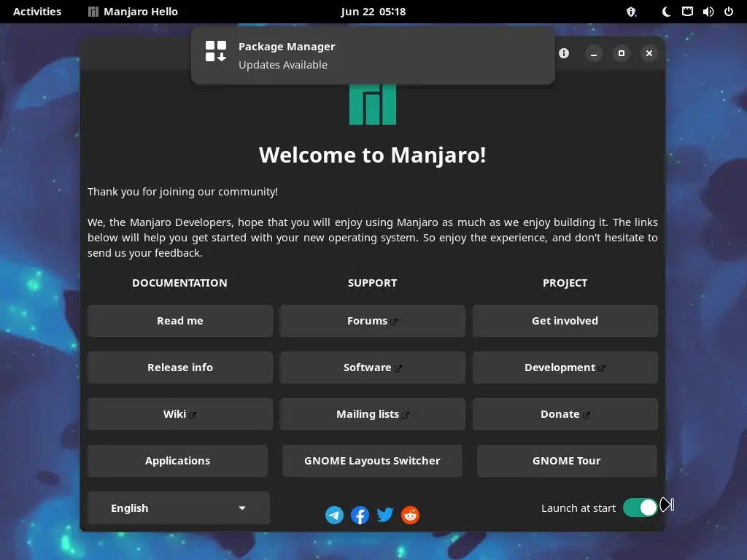The image size is (747, 560).
Task: Click the About info icon in title bar
Action: pos(564,53)
